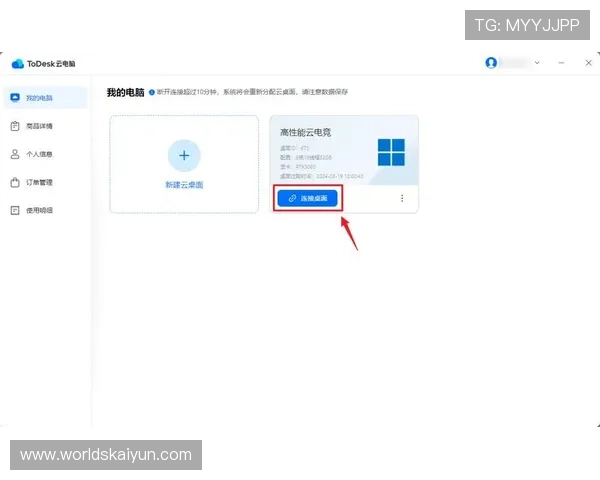
Task: Click the 商品详情 clipboard icon
Action: coord(14,126)
